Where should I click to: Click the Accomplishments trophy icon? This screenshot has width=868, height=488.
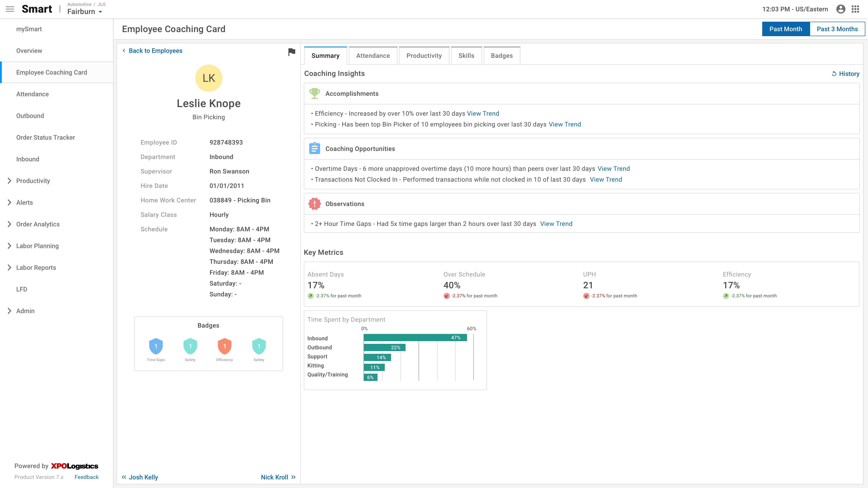click(314, 93)
